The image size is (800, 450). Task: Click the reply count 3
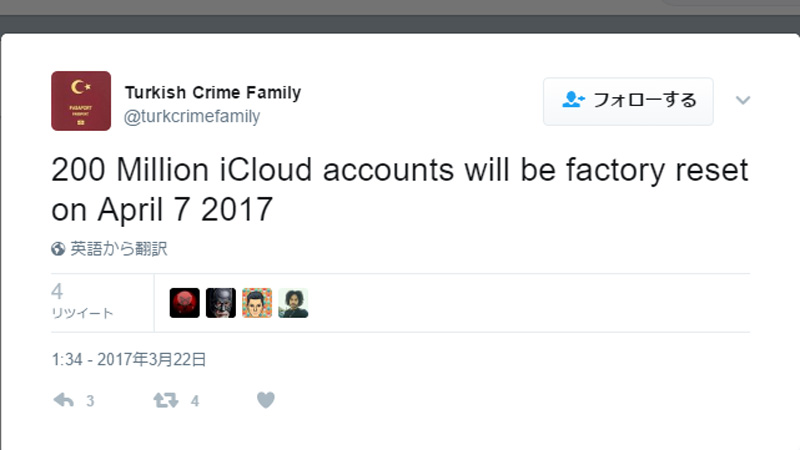90,401
